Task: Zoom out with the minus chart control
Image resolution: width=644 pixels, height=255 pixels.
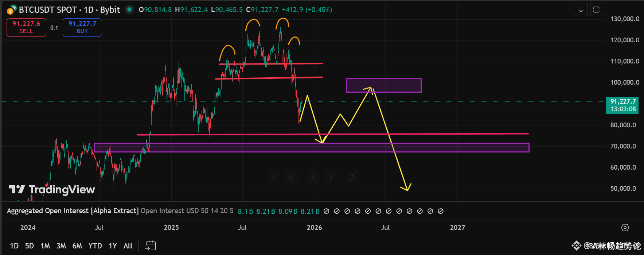Action: point(273,177)
